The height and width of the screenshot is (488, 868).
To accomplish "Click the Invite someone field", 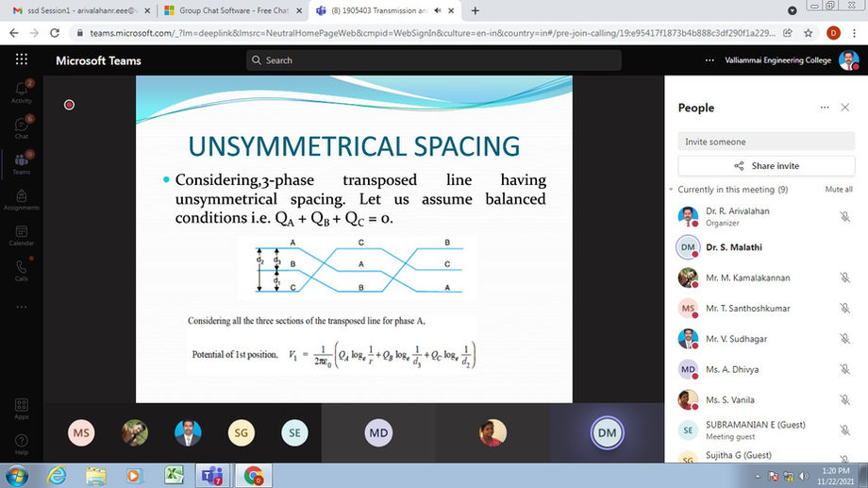I will click(767, 142).
